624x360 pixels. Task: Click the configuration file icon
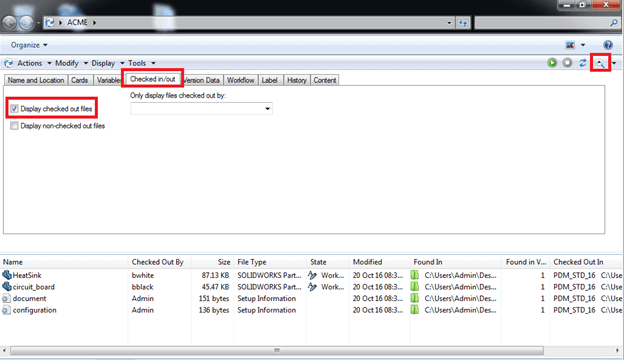coord(6,310)
